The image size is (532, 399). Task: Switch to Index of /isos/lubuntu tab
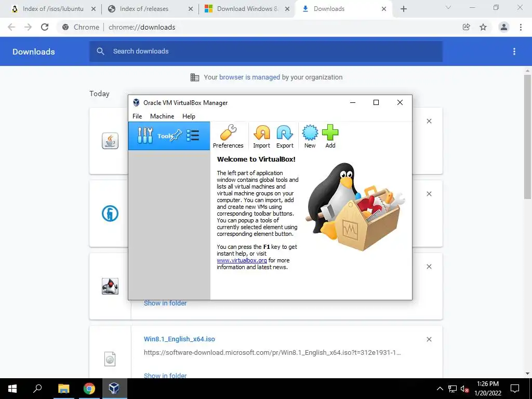pyautogui.click(x=54, y=9)
